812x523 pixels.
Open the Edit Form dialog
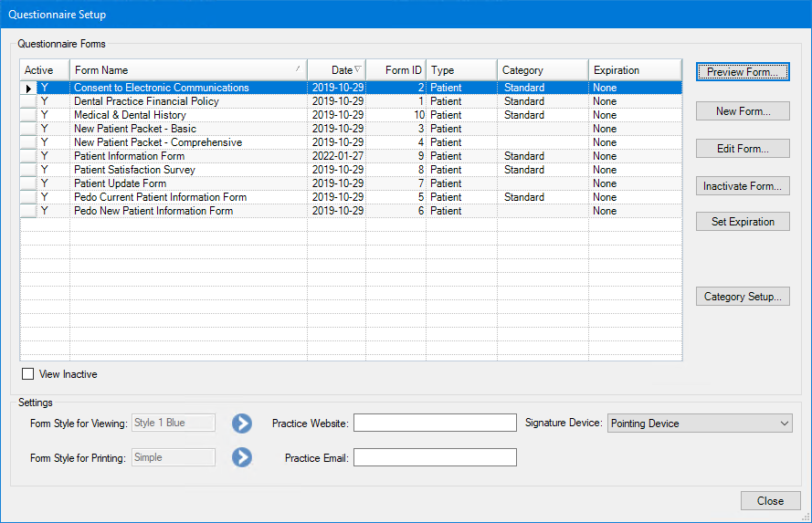(x=742, y=149)
